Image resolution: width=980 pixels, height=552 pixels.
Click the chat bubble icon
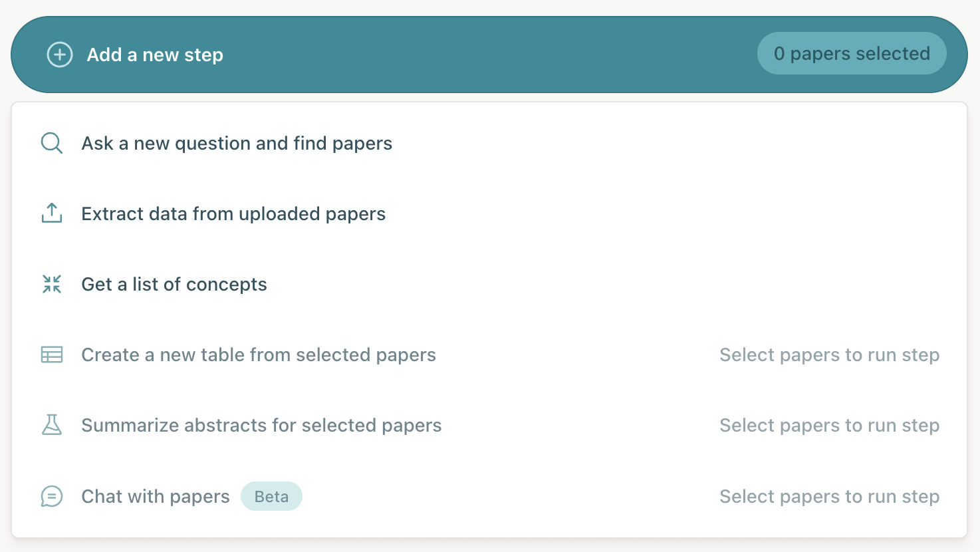pos(51,496)
